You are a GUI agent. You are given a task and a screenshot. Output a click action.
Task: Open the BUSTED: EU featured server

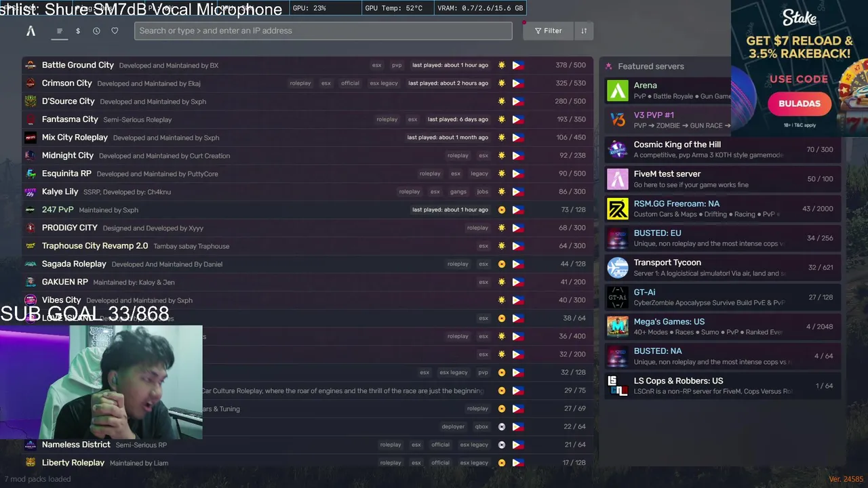[722, 238]
